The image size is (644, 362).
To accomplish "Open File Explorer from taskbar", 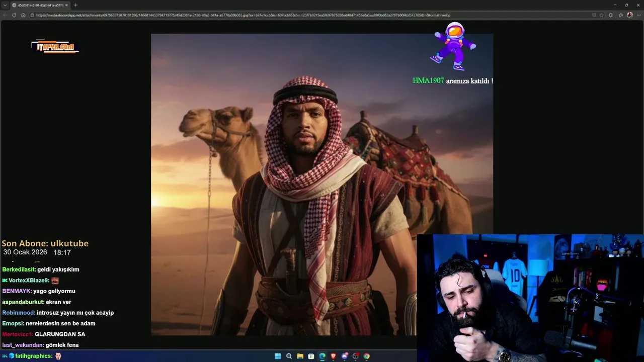I will point(300,356).
